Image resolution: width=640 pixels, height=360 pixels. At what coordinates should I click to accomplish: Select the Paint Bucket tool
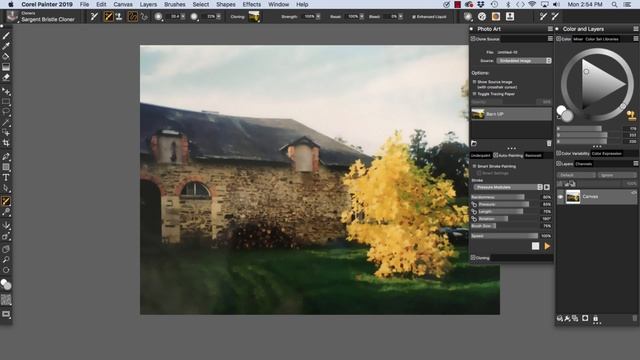click(x=6, y=56)
